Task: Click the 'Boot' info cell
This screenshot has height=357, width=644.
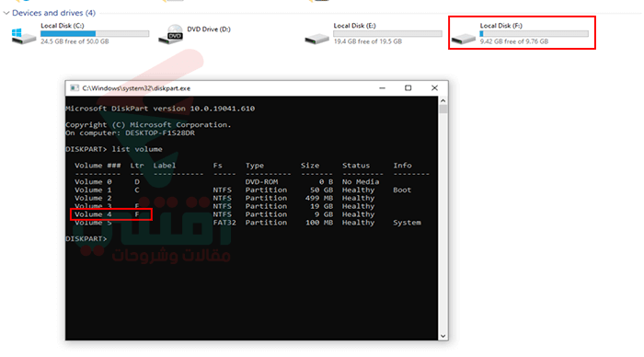Action: pyautogui.click(x=402, y=190)
